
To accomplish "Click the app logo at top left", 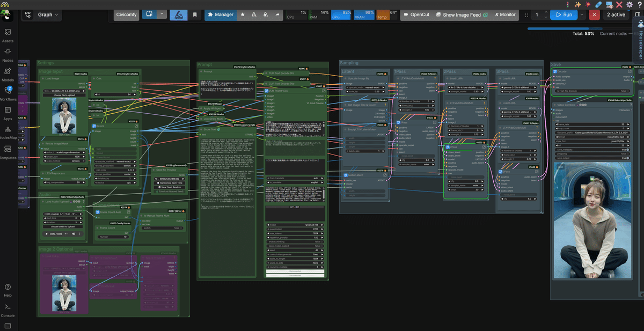I will (x=5, y=5).
